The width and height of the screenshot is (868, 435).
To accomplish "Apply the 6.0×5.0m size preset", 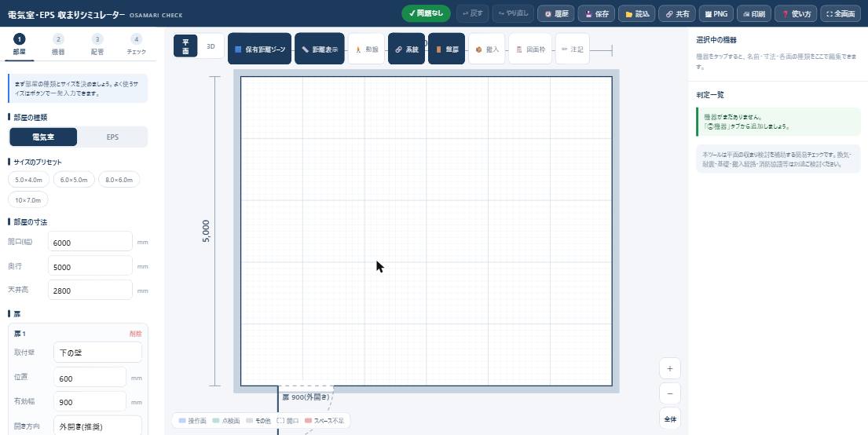I will point(74,180).
